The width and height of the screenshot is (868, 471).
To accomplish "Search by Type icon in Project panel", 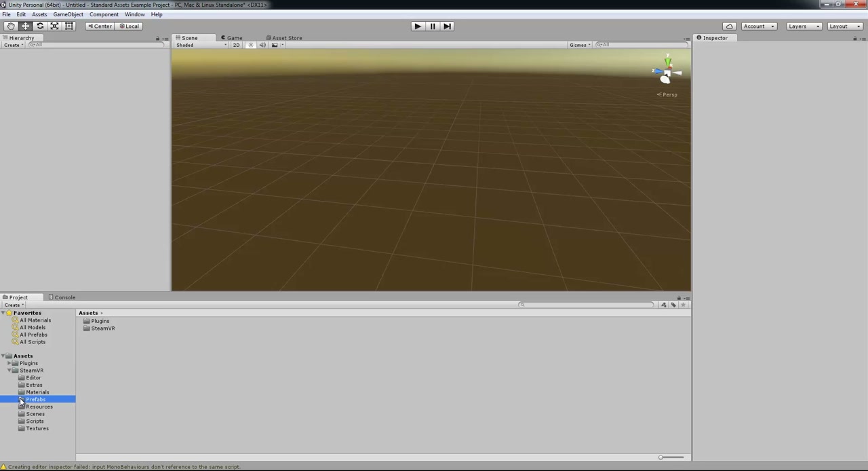I will (x=663, y=305).
